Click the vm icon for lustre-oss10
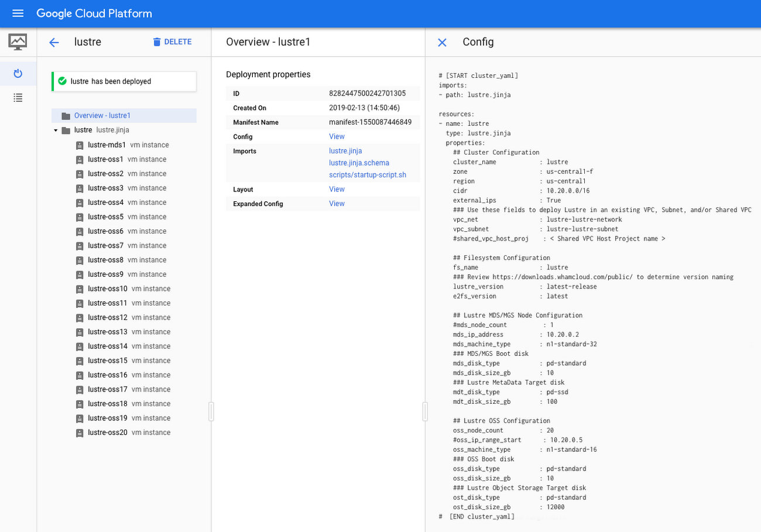Screen dimensions: 761x532 tap(80, 289)
